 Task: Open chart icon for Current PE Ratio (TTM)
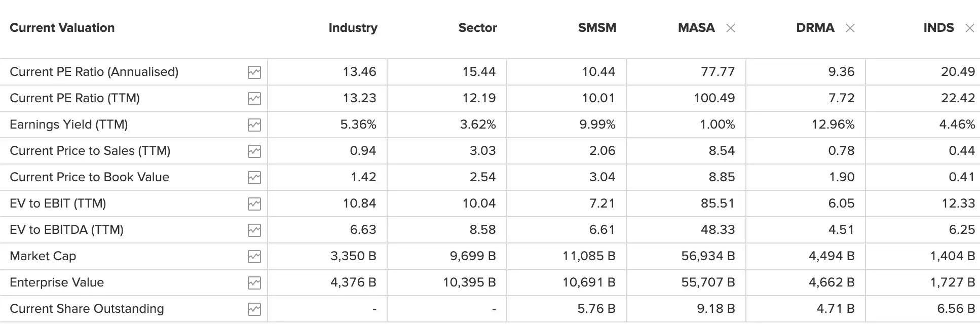point(254,99)
